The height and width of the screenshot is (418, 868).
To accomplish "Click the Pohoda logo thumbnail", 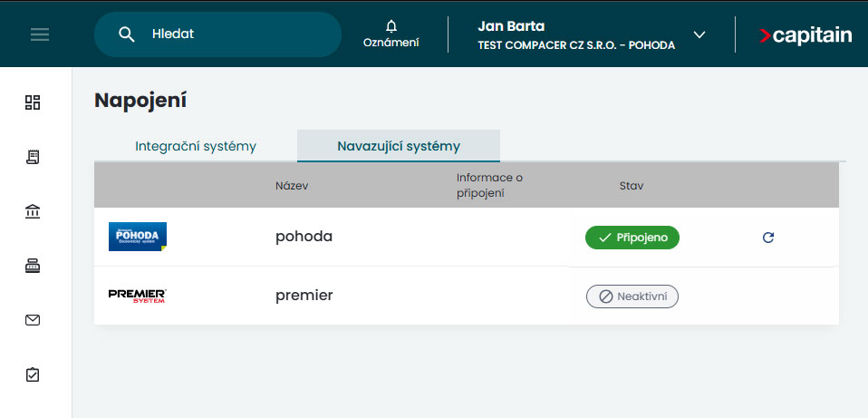I will pos(138,237).
